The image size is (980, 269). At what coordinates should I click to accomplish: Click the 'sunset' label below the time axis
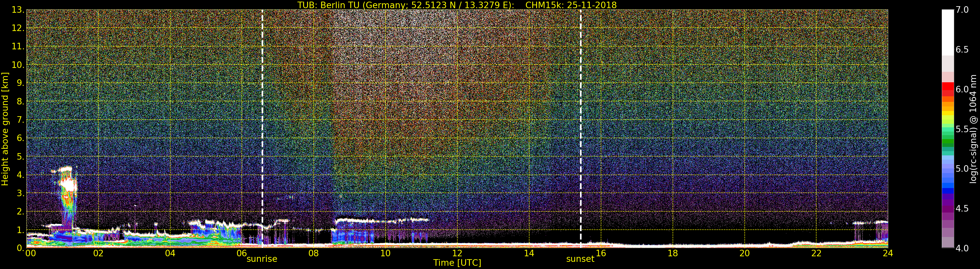point(580,259)
